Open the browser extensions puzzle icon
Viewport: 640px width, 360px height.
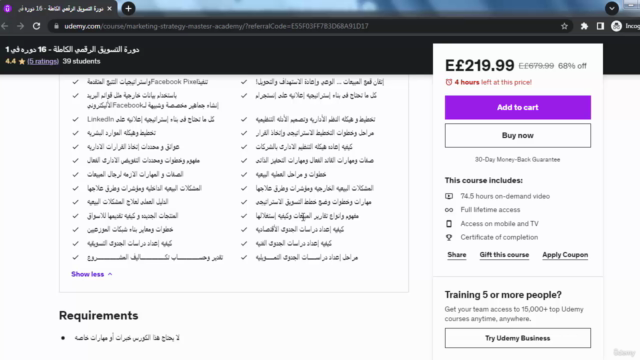[584, 26]
